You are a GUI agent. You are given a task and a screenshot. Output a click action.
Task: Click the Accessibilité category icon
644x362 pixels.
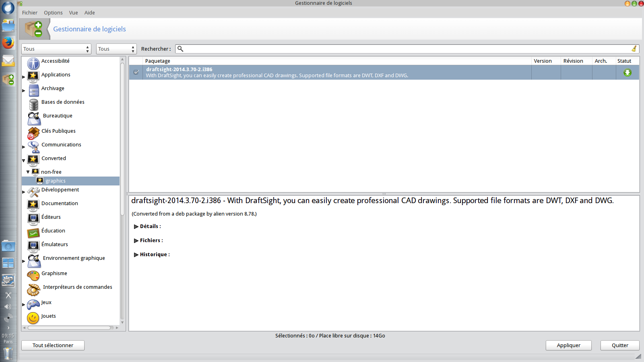pyautogui.click(x=33, y=63)
